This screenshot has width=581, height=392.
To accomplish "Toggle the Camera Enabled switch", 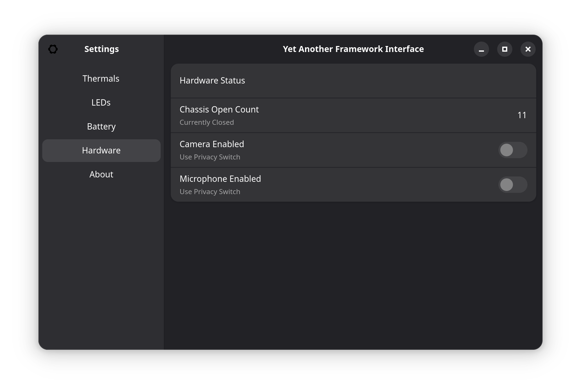I will coord(513,150).
